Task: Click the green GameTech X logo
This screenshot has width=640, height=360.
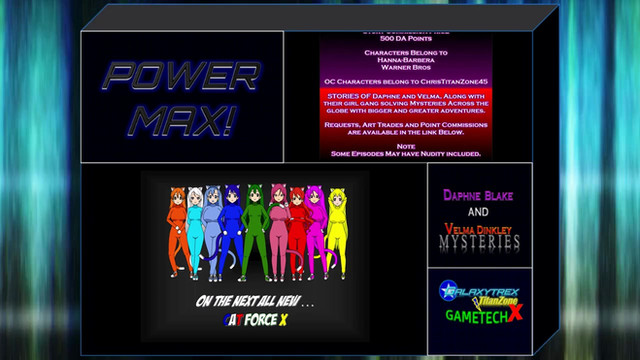Action: pos(484,315)
